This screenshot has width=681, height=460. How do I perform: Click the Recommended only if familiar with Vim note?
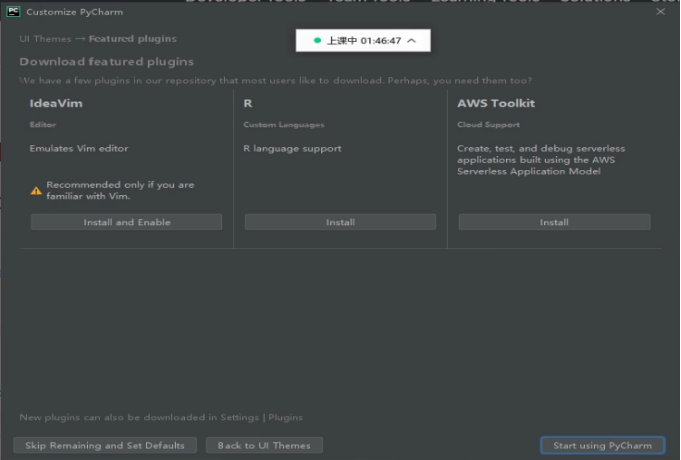pos(120,190)
